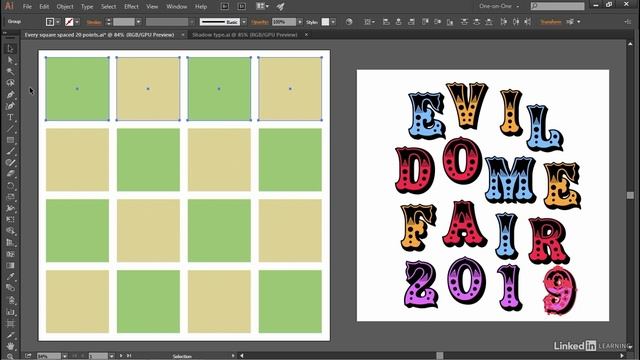Open the File menu
The image size is (640, 360).
tap(27, 7)
